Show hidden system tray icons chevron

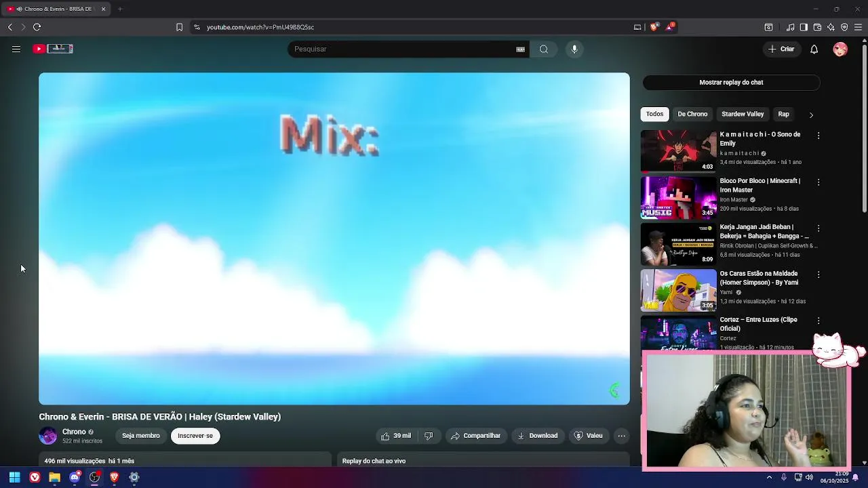coord(769,477)
